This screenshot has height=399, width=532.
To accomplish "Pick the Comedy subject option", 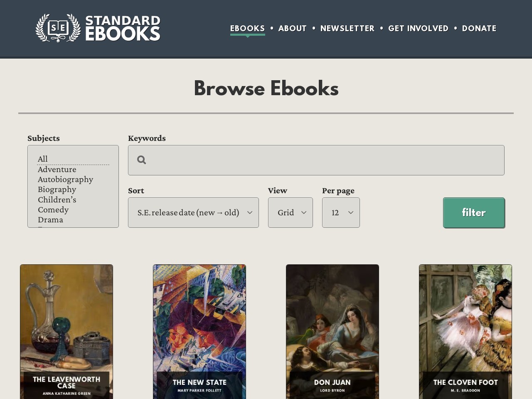I will (53, 209).
